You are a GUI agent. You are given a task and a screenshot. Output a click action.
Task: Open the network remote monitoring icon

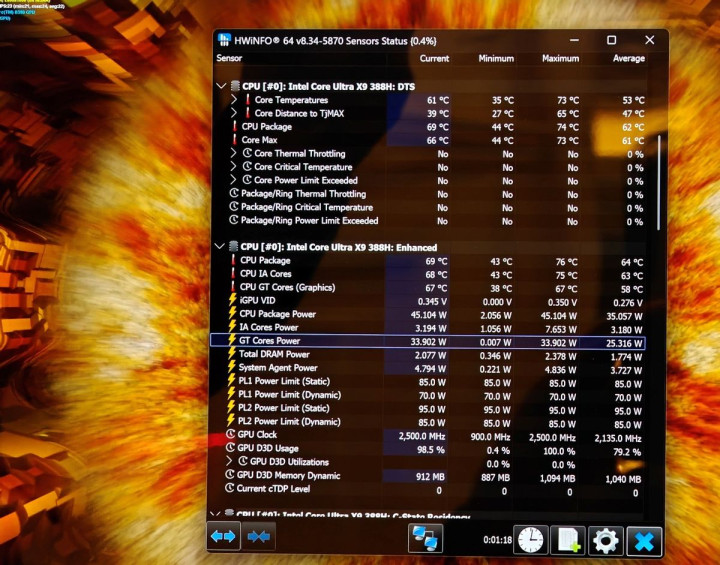point(425,538)
